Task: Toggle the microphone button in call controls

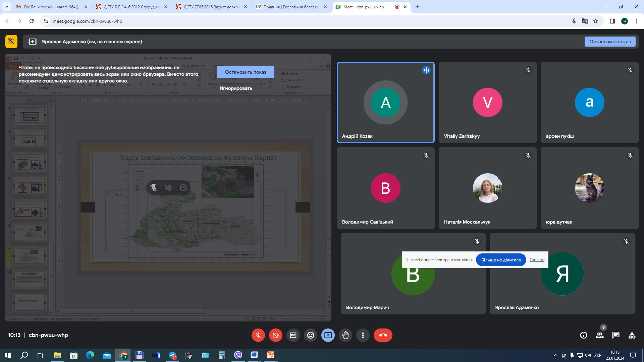Action: [x=258, y=335]
